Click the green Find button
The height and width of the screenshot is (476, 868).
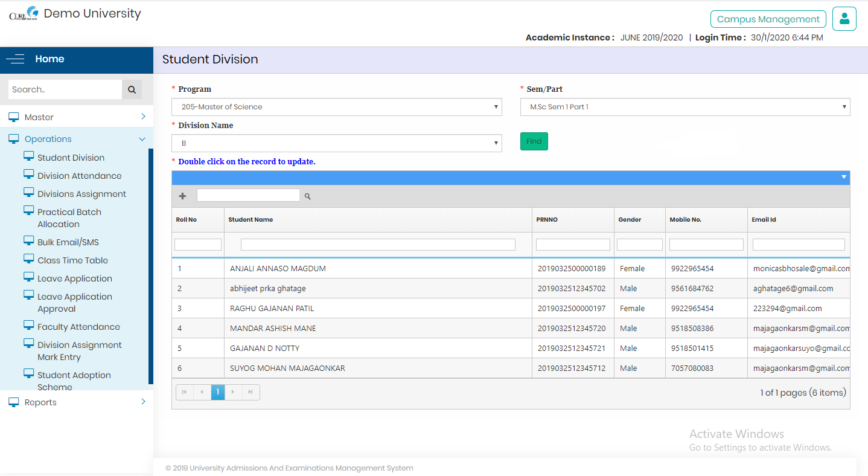pos(534,141)
